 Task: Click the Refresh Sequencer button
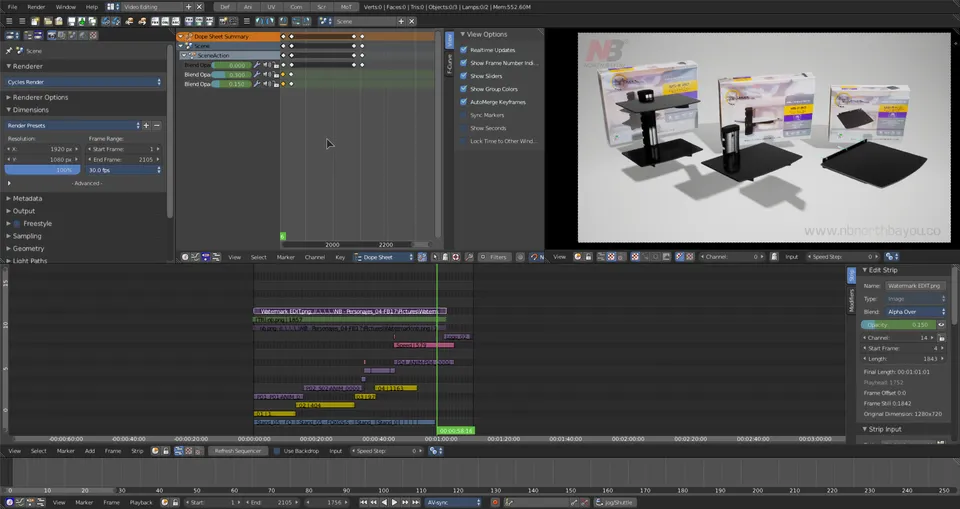[x=238, y=451]
